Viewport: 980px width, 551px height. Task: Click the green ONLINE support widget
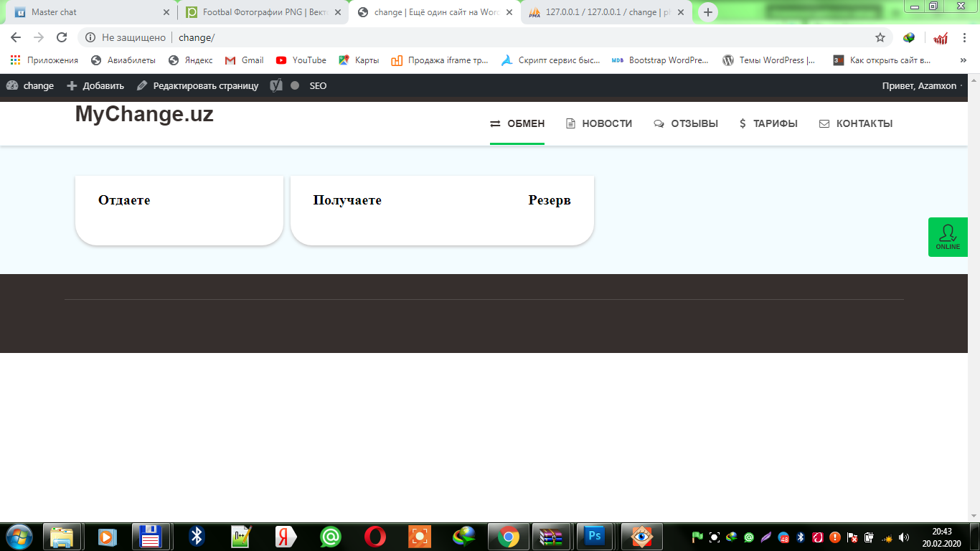tap(947, 237)
